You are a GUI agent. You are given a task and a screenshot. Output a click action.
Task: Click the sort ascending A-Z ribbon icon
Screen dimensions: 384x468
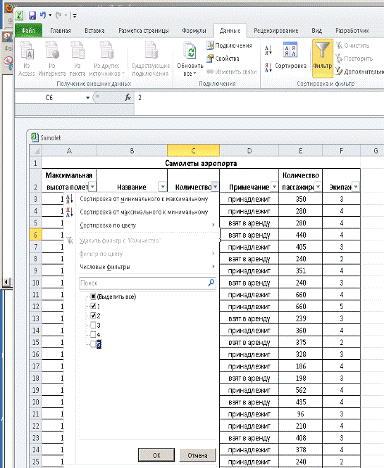[x=268, y=50]
